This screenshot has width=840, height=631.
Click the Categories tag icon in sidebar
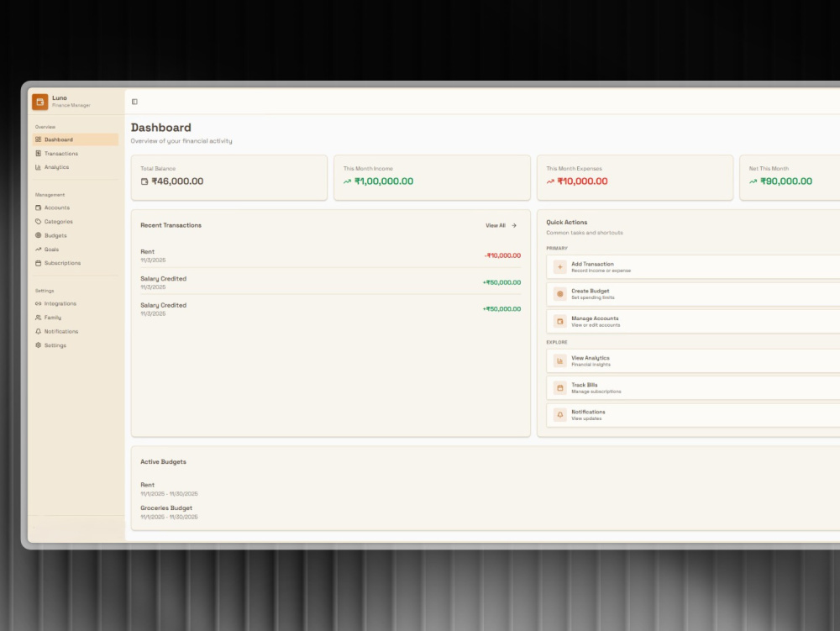click(38, 221)
